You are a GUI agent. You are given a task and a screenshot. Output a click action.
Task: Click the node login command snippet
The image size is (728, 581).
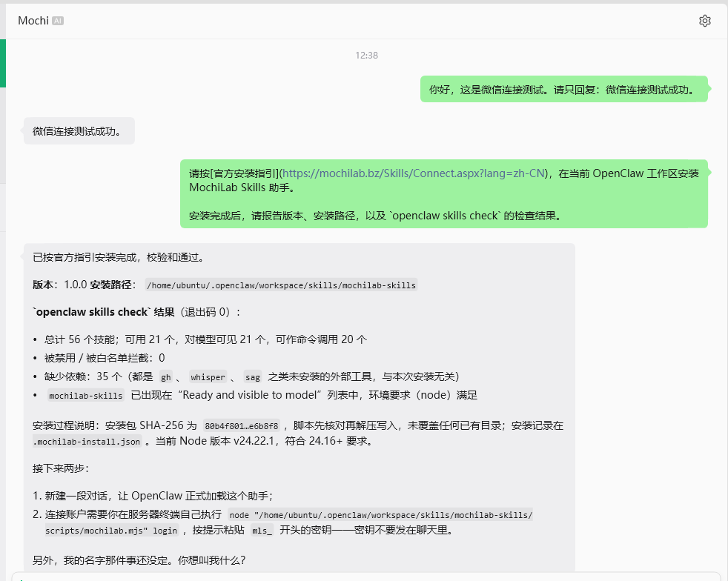pos(289,522)
